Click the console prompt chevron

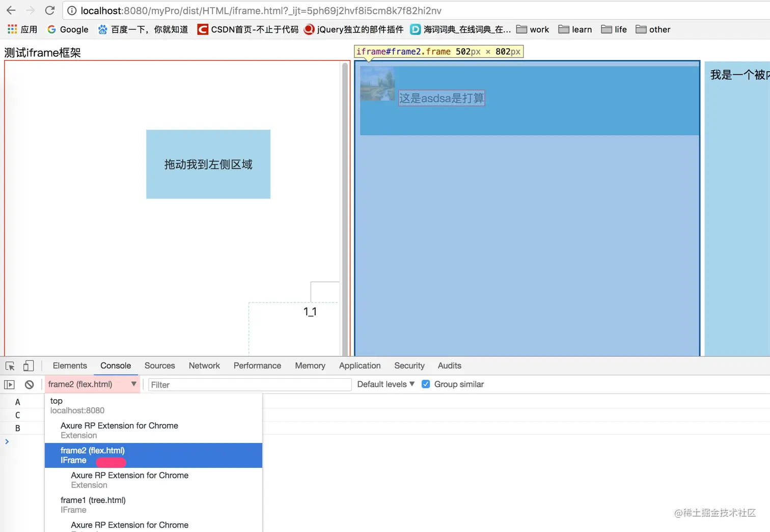coord(7,441)
